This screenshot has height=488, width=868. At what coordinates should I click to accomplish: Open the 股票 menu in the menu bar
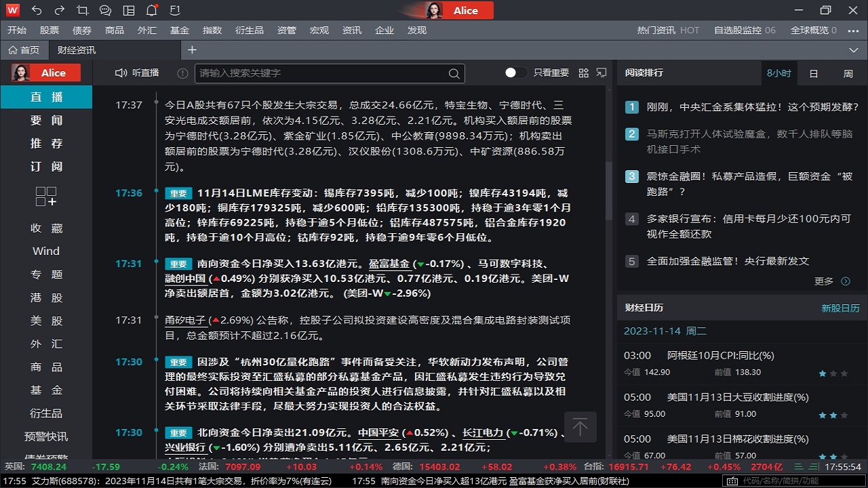pos(49,30)
